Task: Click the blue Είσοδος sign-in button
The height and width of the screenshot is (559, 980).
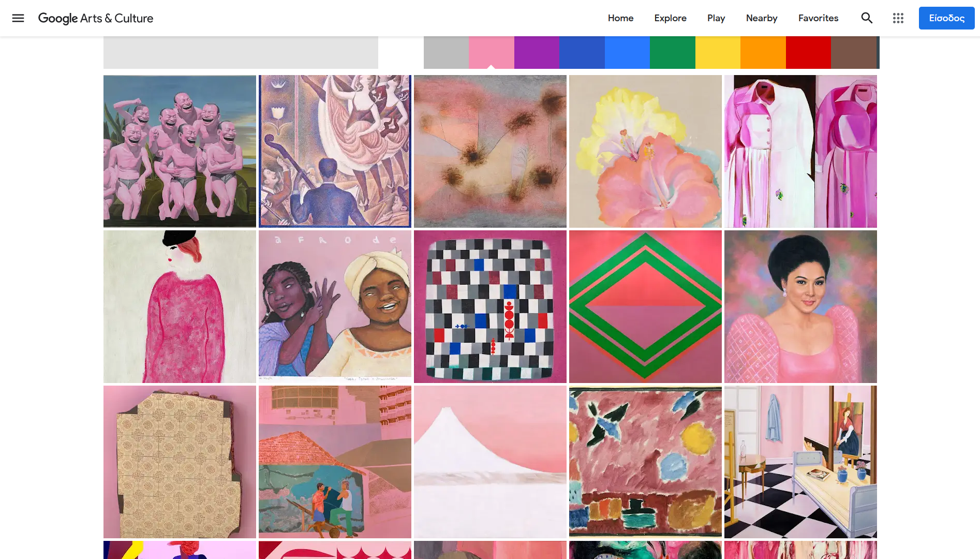Action: (946, 18)
